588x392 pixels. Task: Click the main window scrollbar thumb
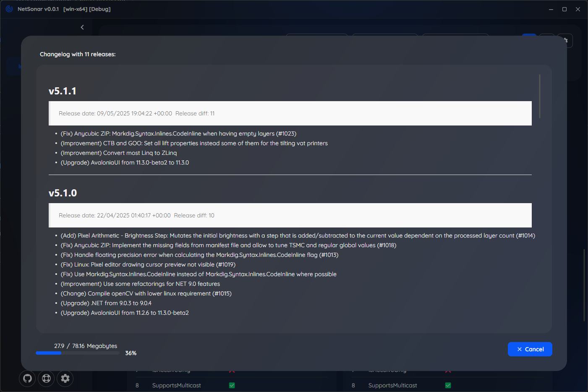click(x=584, y=285)
